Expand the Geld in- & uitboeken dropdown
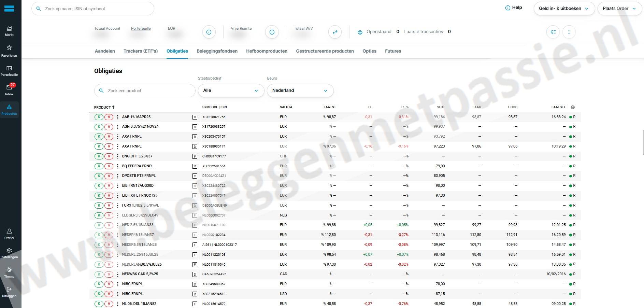The image size is (644, 308). [564, 9]
